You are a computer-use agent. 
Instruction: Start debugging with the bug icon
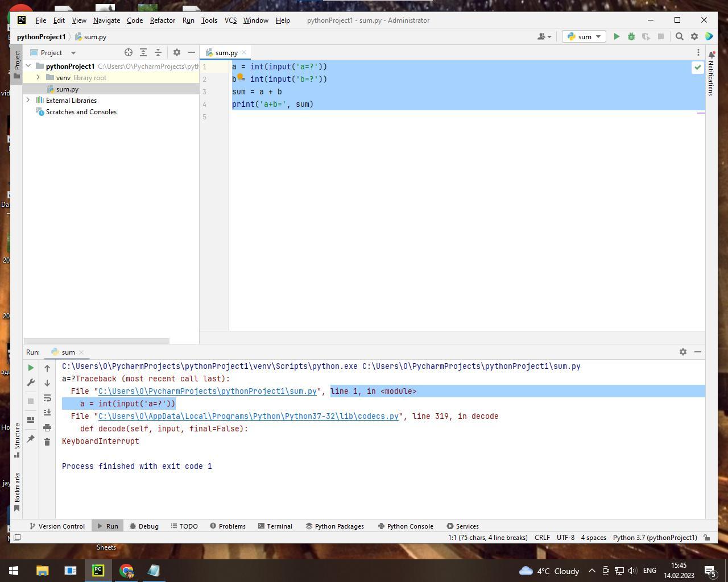click(631, 36)
